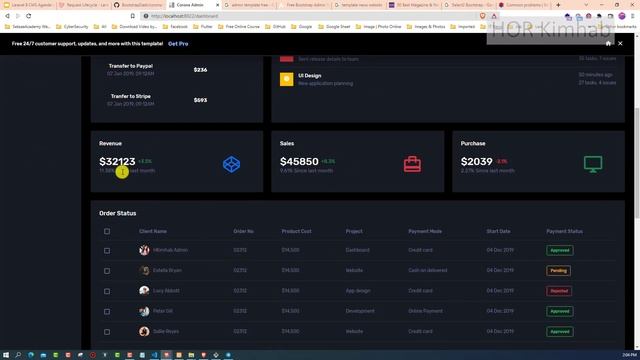Viewport: 640px width, 360px height.
Task: Click the $236 transaction amount
Action: click(x=200, y=70)
